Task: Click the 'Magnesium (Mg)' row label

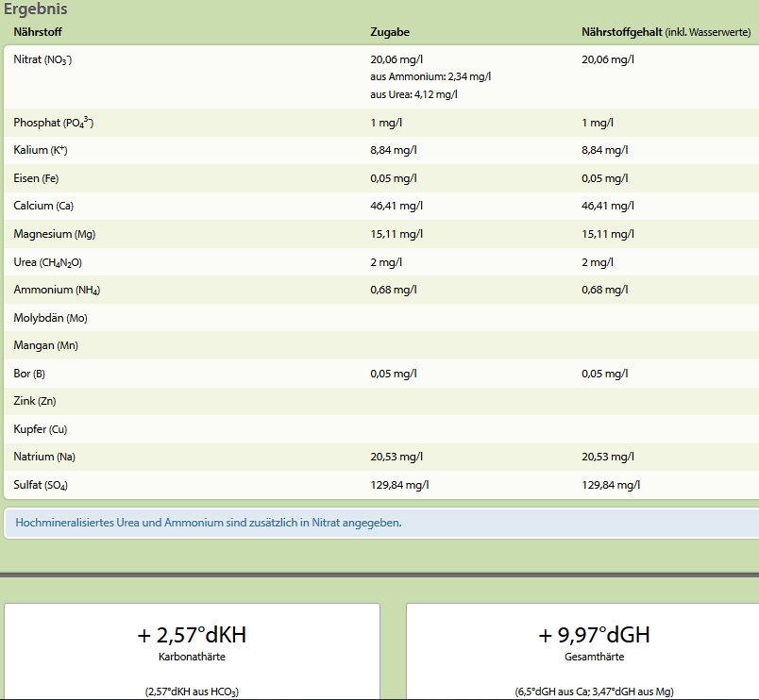Action: [x=54, y=234]
